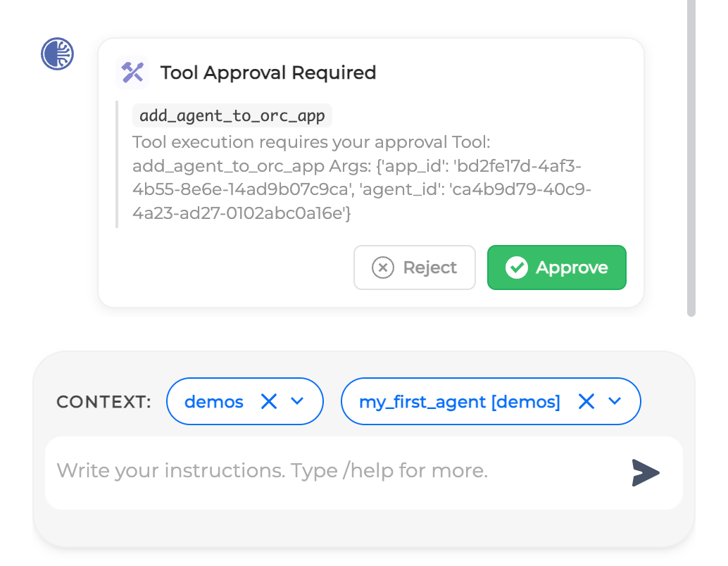728x566 pixels.
Task: Click the add_agent_to_orc_app code tag
Action: click(x=232, y=115)
